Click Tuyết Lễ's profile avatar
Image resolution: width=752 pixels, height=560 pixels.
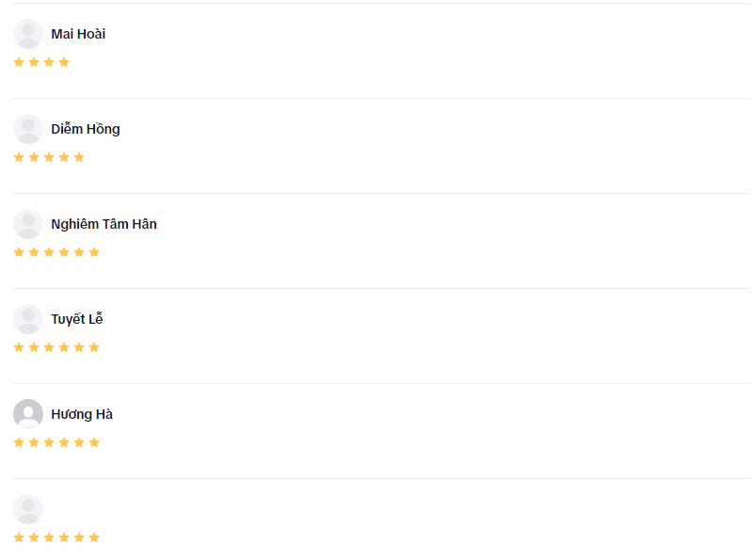click(28, 319)
